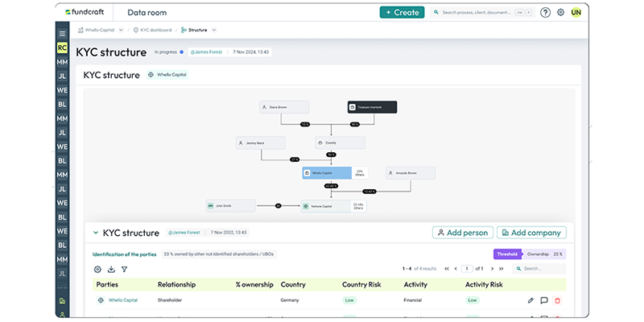
Task: Open settings via the top gear icon
Action: click(x=560, y=13)
